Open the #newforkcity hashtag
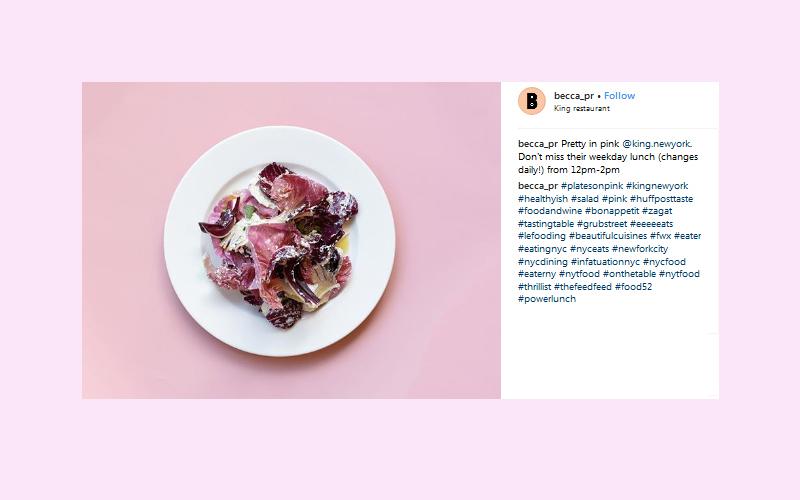The height and width of the screenshot is (500, 800). (x=640, y=248)
